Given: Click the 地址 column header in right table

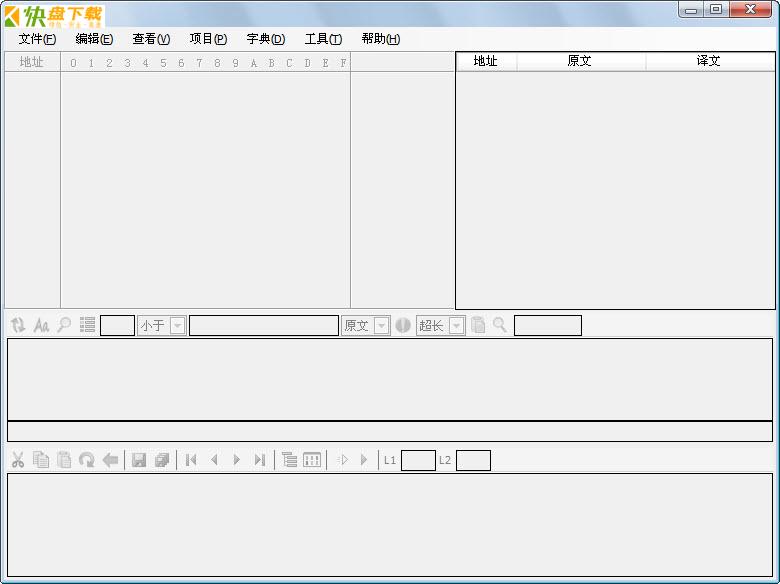Looking at the screenshot, I should point(486,61).
